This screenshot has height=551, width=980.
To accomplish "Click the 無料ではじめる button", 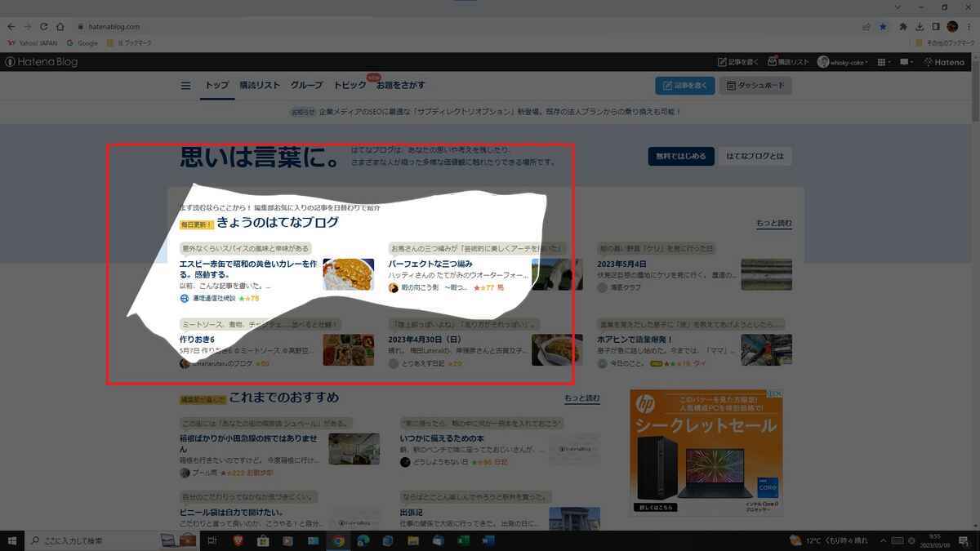I will pyautogui.click(x=681, y=156).
